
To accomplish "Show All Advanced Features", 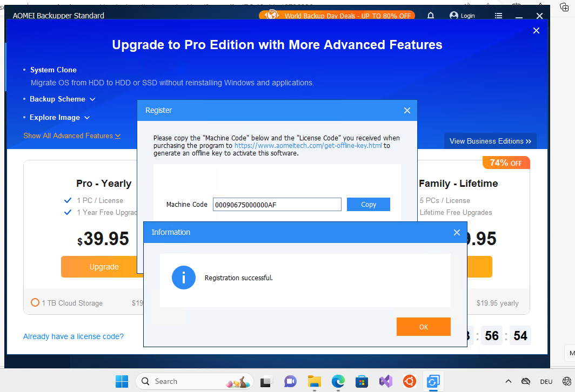I will click(x=72, y=136).
